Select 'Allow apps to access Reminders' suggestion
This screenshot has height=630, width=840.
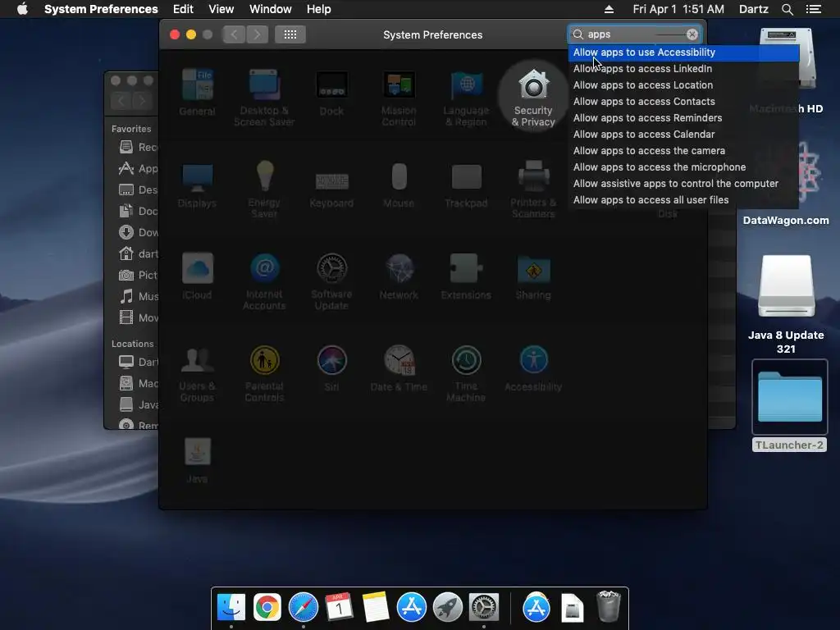click(x=683, y=118)
